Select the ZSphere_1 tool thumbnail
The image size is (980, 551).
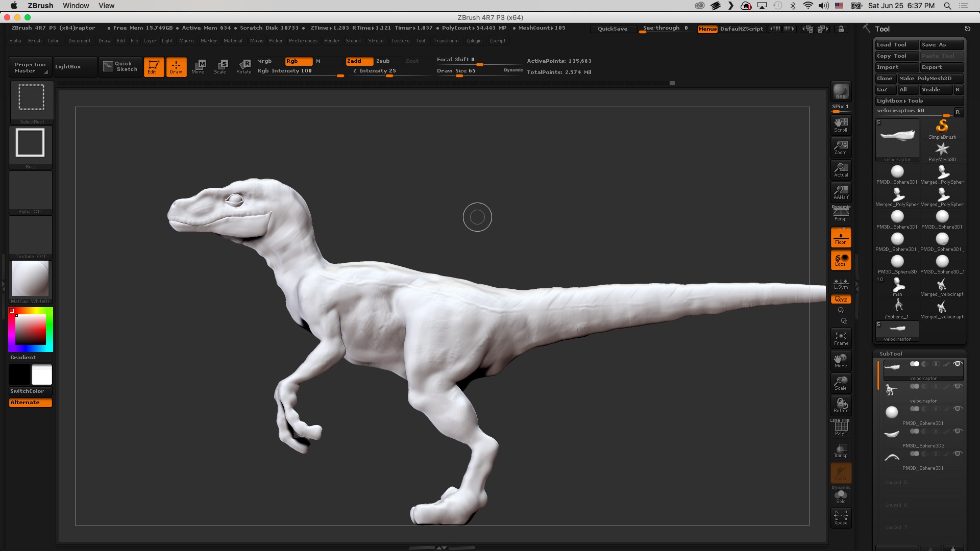897,309
